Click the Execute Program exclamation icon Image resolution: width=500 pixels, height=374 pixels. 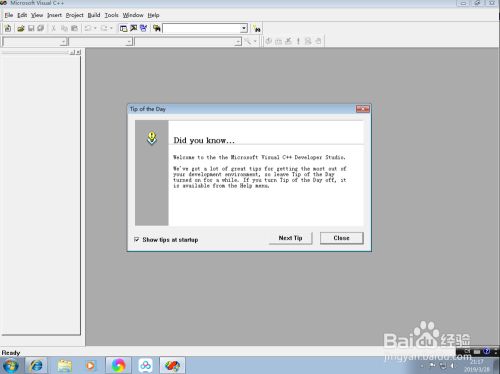pos(298,41)
